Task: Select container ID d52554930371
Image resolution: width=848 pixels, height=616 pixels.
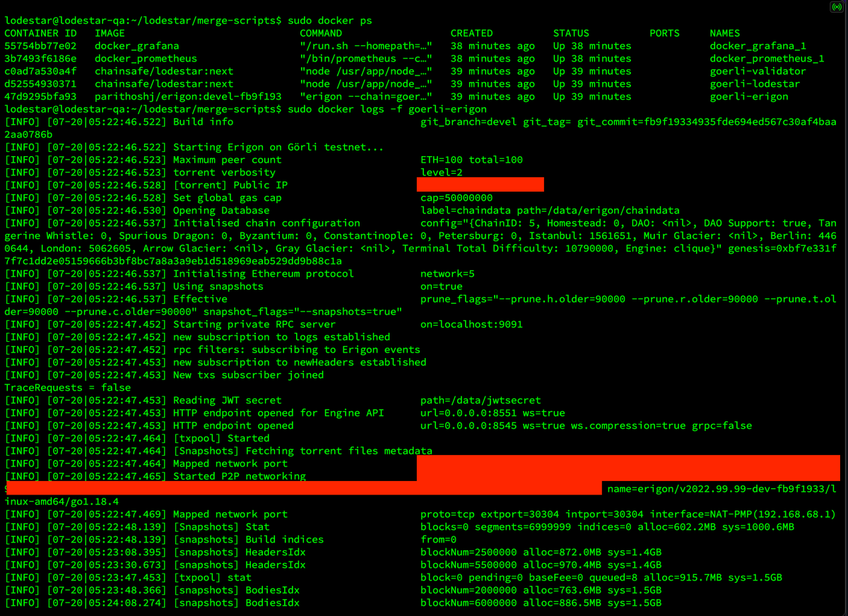Action: [x=41, y=84]
